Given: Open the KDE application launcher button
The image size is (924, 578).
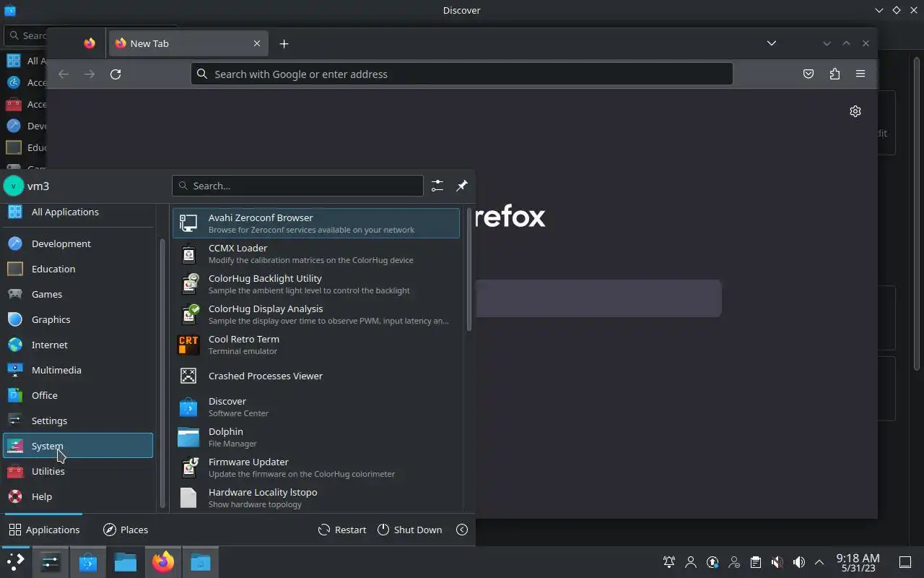Looking at the screenshot, I should (x=15, y=562).
